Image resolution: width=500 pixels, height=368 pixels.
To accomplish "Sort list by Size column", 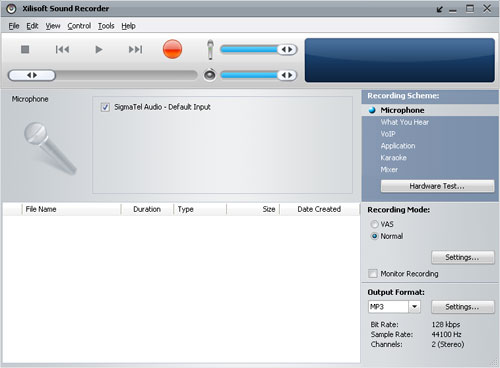I will [253, 209].
